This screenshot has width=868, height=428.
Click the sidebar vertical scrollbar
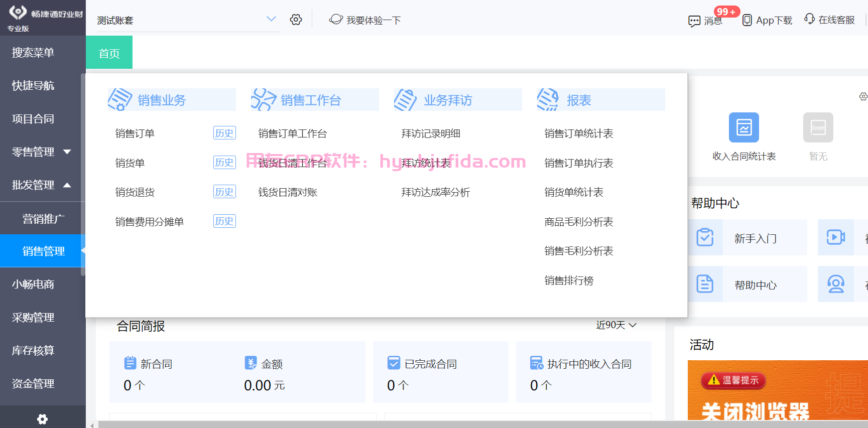click(x=83, y=175)
